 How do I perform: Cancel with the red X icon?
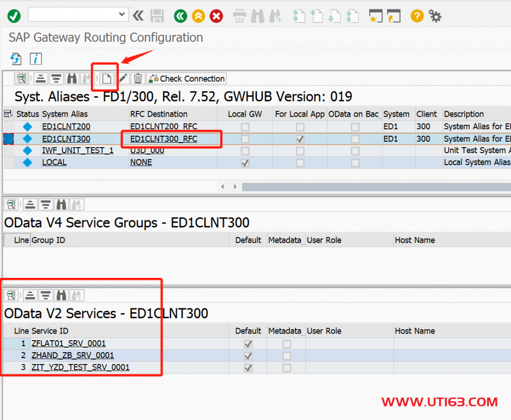pos(217,15)
